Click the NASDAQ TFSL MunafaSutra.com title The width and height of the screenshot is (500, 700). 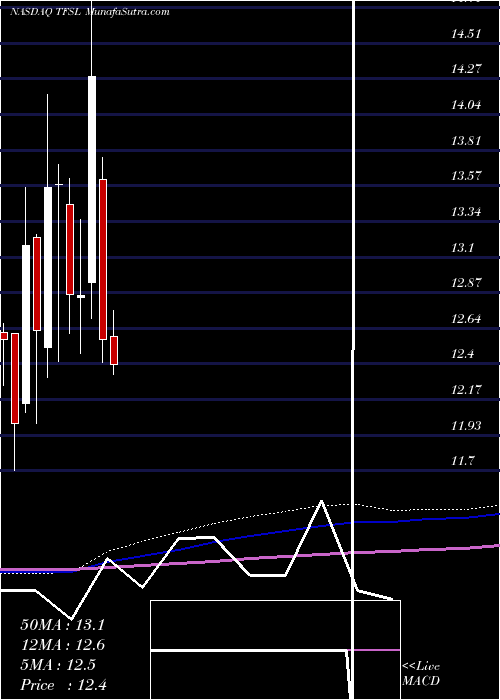click(90, 12)
